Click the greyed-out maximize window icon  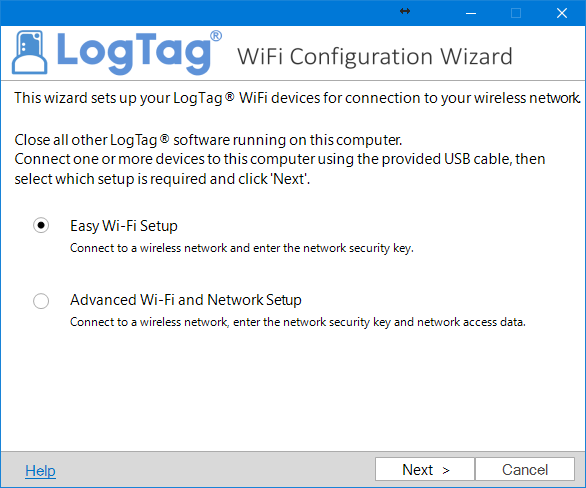click(516, 13)
